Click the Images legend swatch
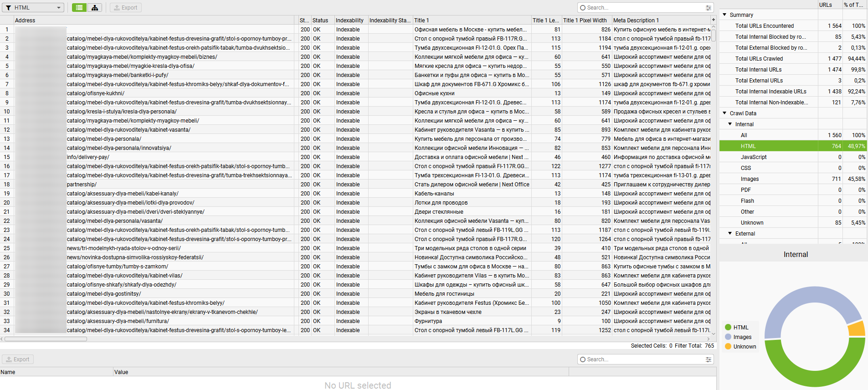Image resolution: width=868 pixels, height=390 pixels. coord(728,337)
